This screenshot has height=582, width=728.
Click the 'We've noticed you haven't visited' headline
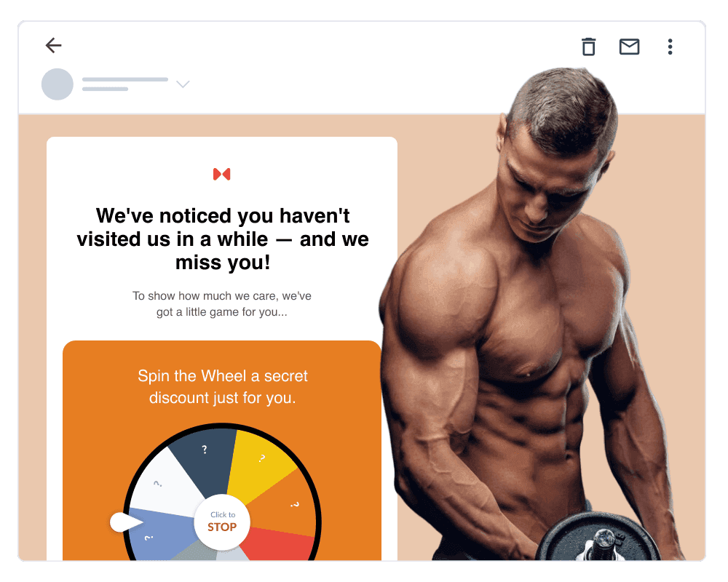coord(223,239)
